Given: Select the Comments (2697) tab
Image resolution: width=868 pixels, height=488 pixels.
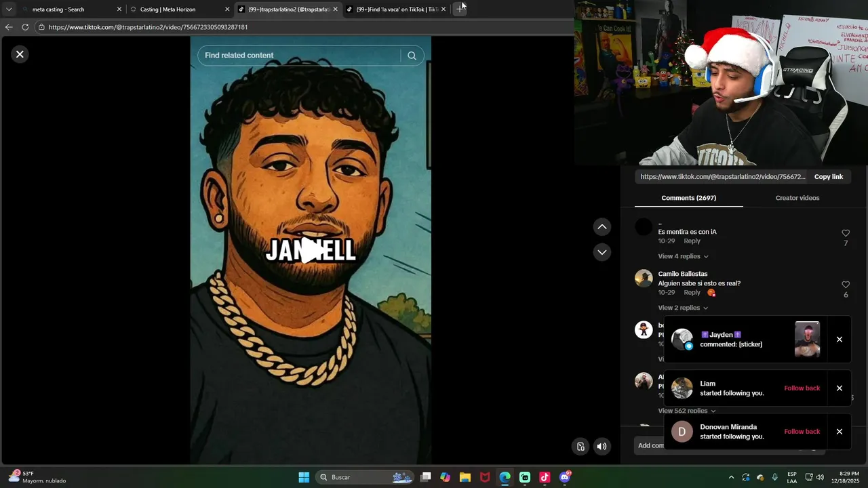Looking at the screenshot, I should click(x=688, y=198).
